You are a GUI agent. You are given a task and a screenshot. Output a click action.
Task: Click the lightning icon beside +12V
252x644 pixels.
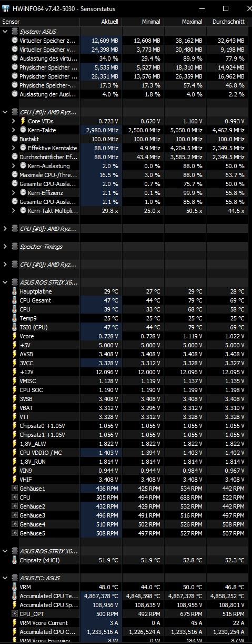tap(14, 372)
